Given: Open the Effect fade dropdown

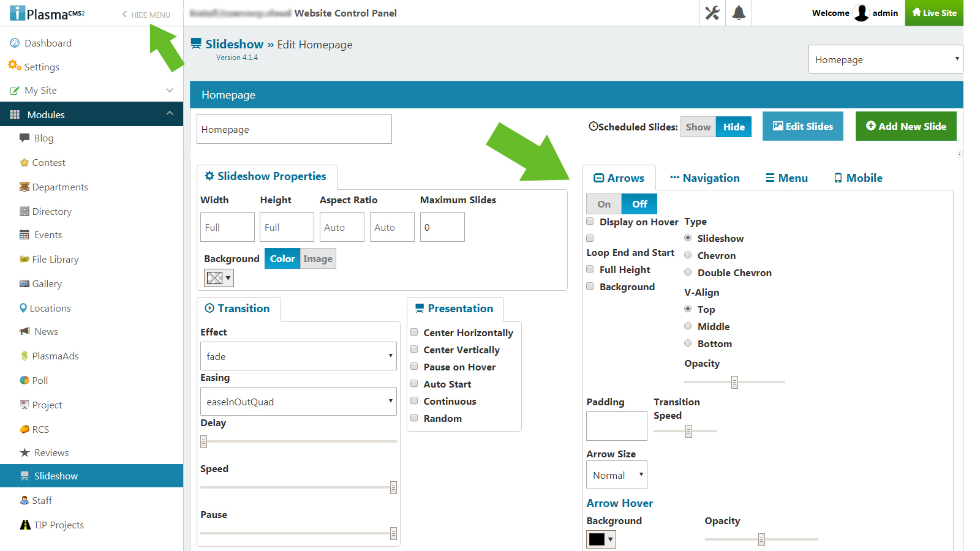Looking at the screenshot, I should coord(298,356).
